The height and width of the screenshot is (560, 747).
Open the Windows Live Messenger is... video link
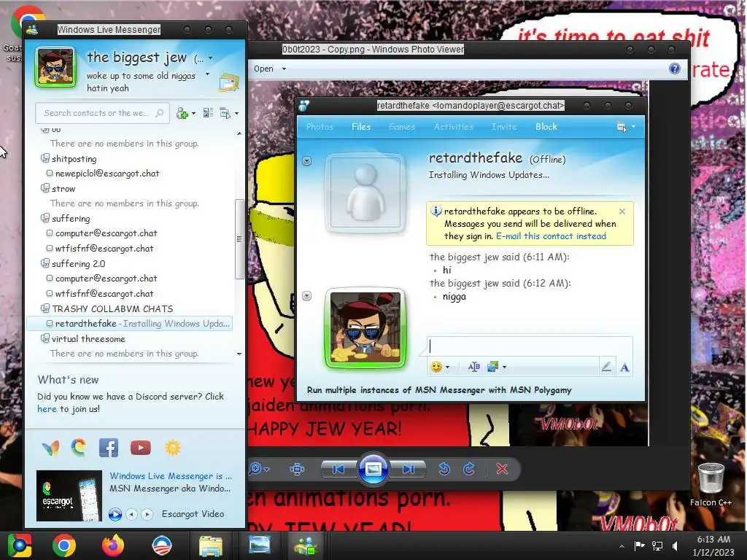pos(171,476)
